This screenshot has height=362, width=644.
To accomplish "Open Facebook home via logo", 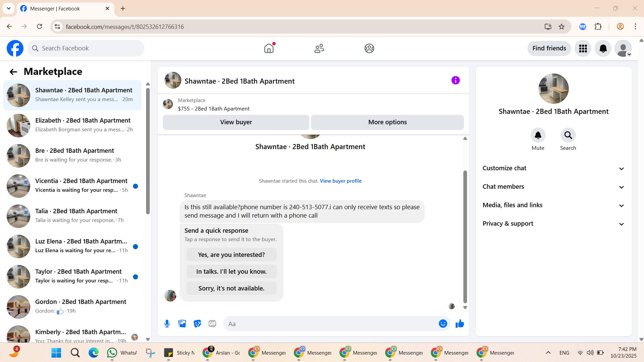I will click(15, 48).
